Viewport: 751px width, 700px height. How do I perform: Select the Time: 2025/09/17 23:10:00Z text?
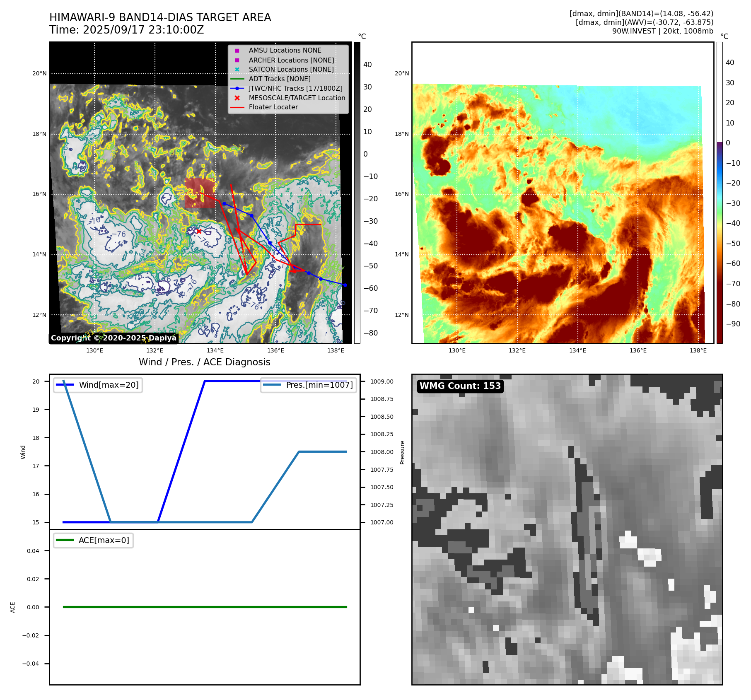(126, 30)
